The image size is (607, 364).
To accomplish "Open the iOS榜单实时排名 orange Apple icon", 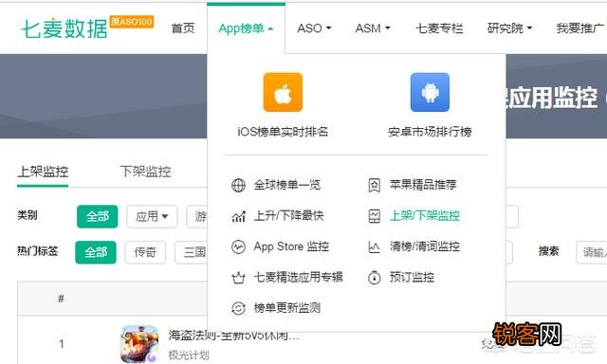I will [x=283, y=93].
